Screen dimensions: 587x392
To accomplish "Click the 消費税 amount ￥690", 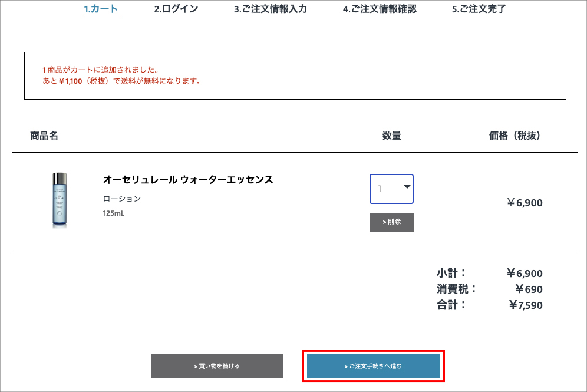I will click(x=529, y=289).
